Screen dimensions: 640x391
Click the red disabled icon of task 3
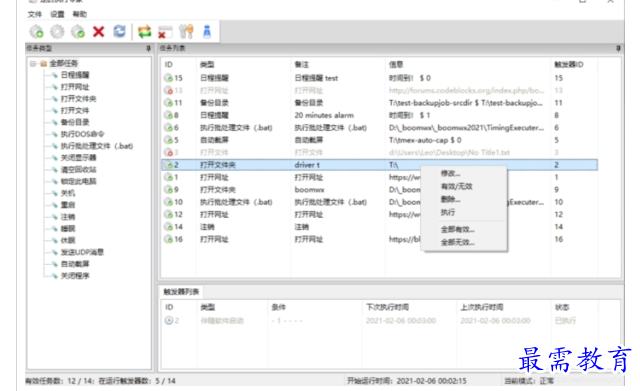point(168,152)
